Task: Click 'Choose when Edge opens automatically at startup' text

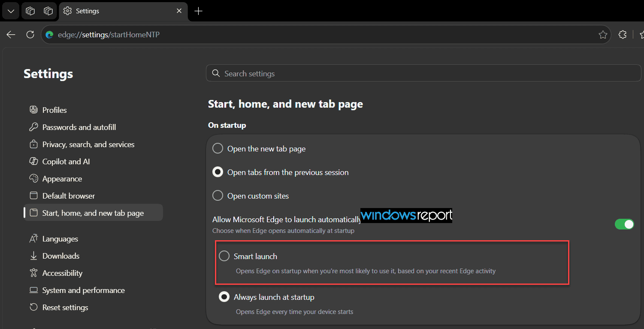Action: coord(283,231)
